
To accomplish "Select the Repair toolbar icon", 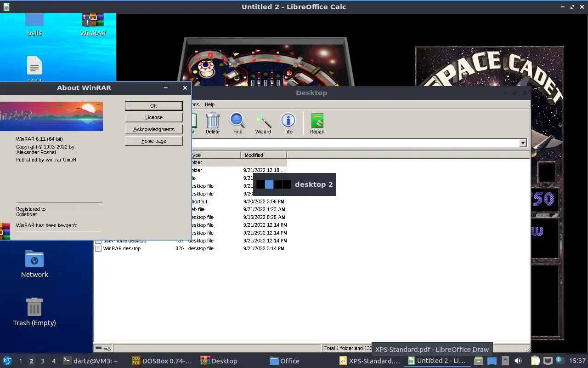I will click(x=317, y=121).
